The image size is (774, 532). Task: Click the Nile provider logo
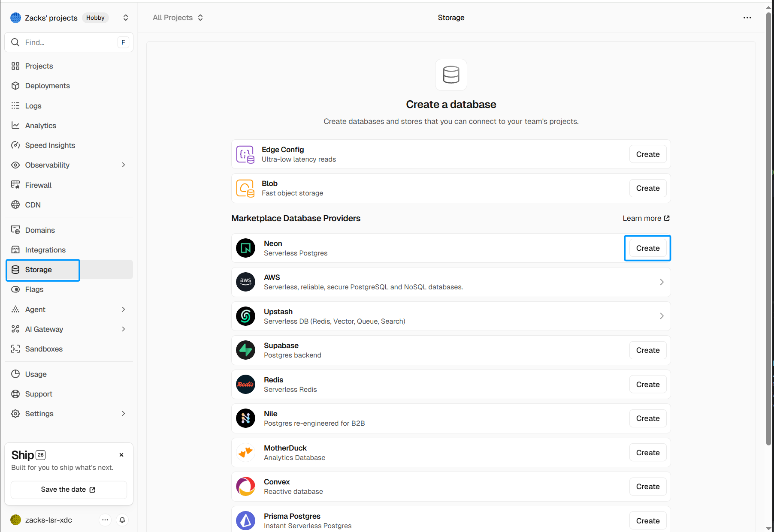click(x=246, y=418)
